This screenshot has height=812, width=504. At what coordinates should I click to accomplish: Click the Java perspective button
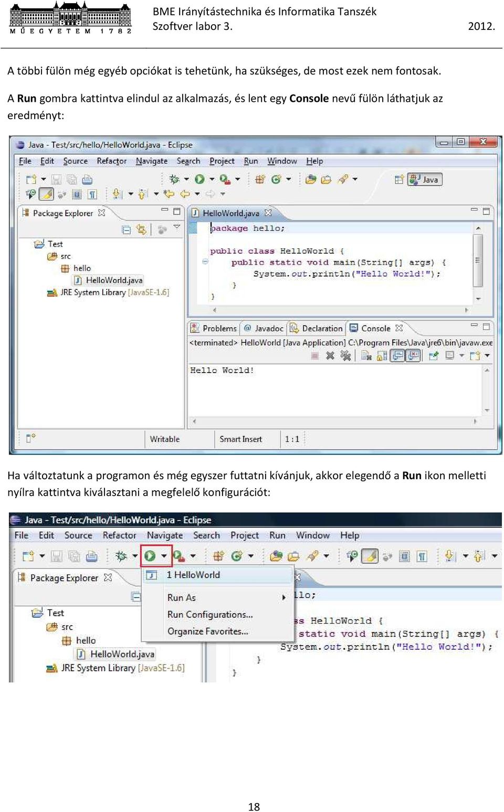425,180
